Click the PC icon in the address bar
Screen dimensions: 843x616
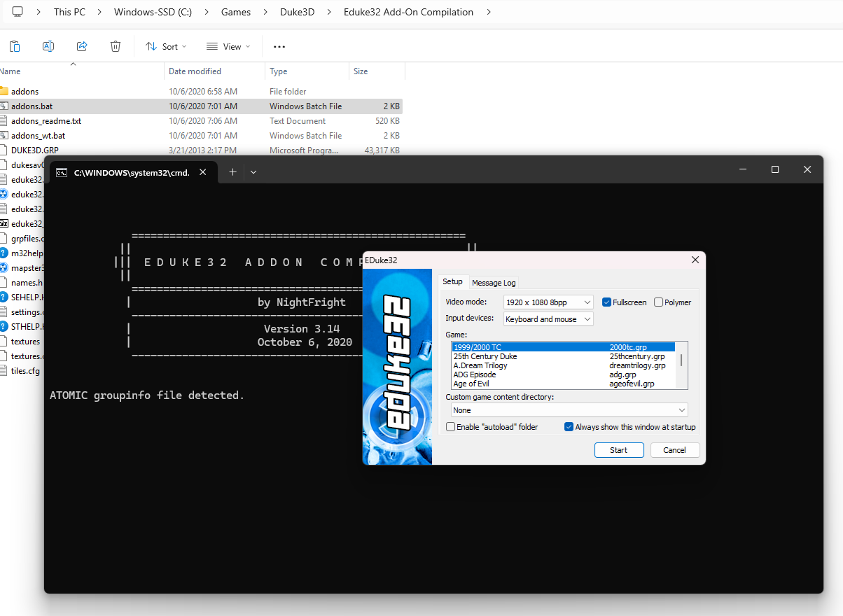[x=18, y=12]
